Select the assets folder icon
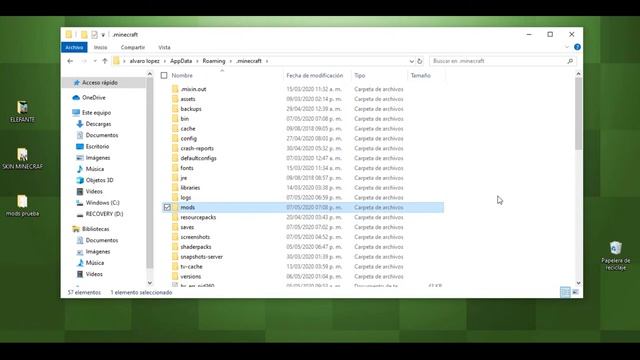This screenshot has height=360, width=640. (175, 99)
